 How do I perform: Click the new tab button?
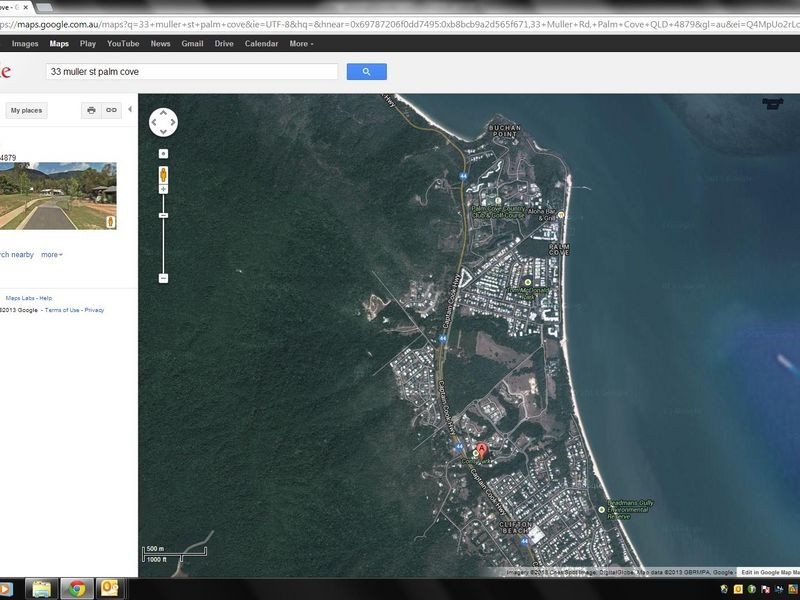[x=44, y=7]
